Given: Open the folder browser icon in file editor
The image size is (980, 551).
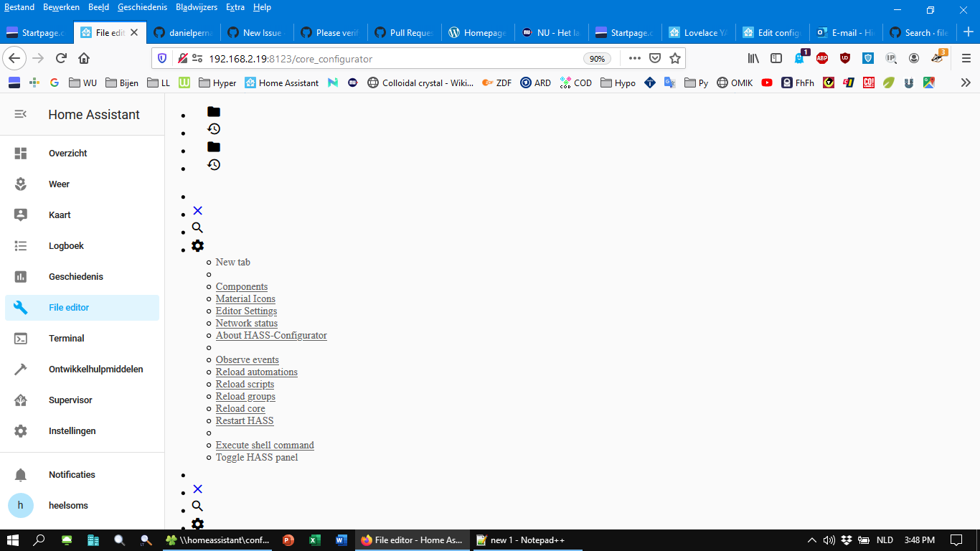Looking at the screenshot, I should point(212,111).
